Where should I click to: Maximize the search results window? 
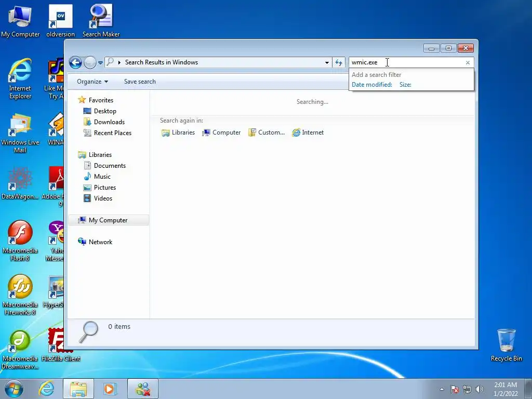point(448,48)
